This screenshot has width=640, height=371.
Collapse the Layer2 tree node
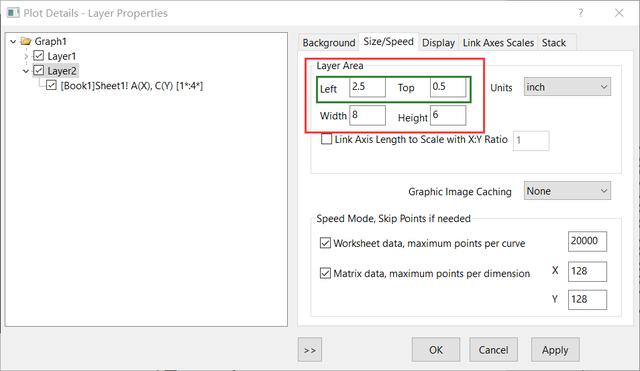[x=26, y=71]
